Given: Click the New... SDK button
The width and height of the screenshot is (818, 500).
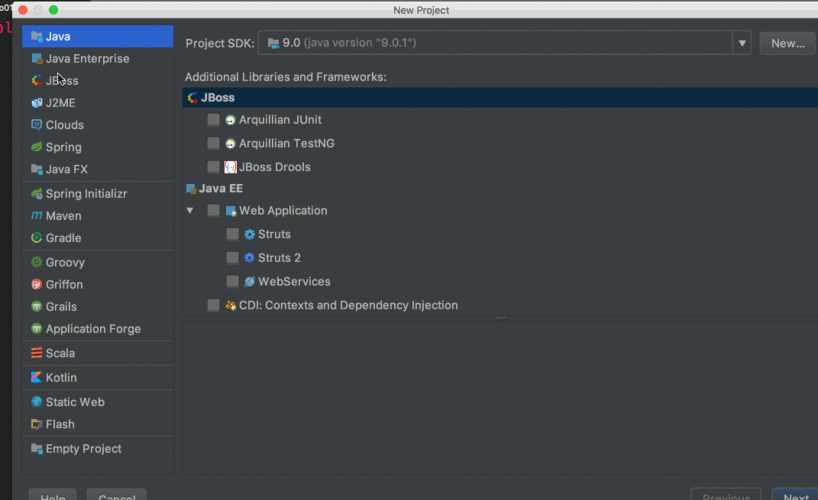Looking at the screenshot, I should (x=787, y=43).
